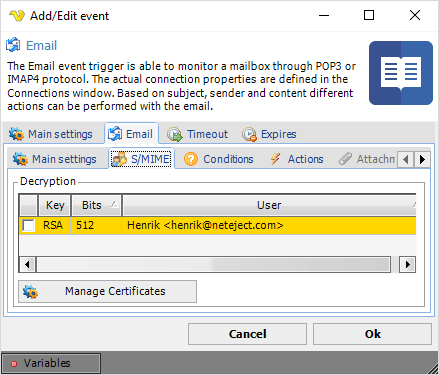Click the Actions lightning bolt icon
The width and height of the screenshot is (439, 375).
coord(275,159)
